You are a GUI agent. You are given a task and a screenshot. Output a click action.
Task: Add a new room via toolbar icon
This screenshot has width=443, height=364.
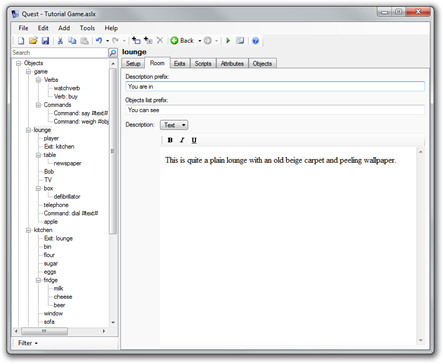[x=148, y=41]
